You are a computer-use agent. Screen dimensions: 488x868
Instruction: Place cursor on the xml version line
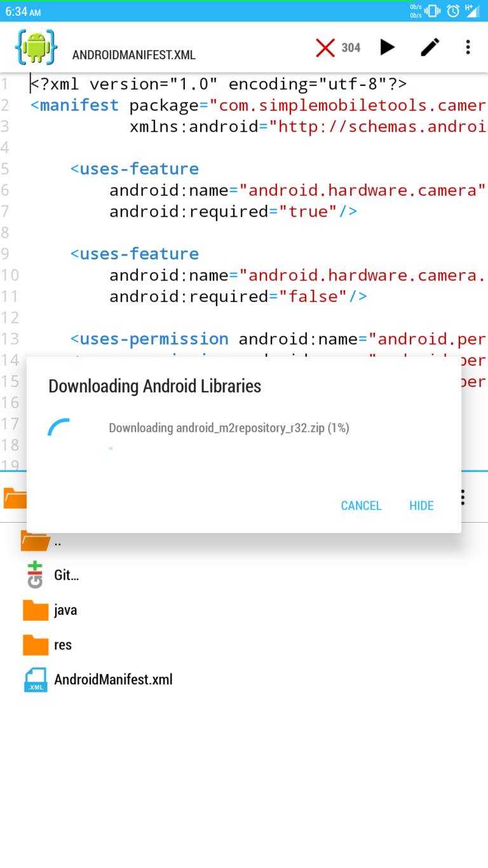[x=218, y=84]
